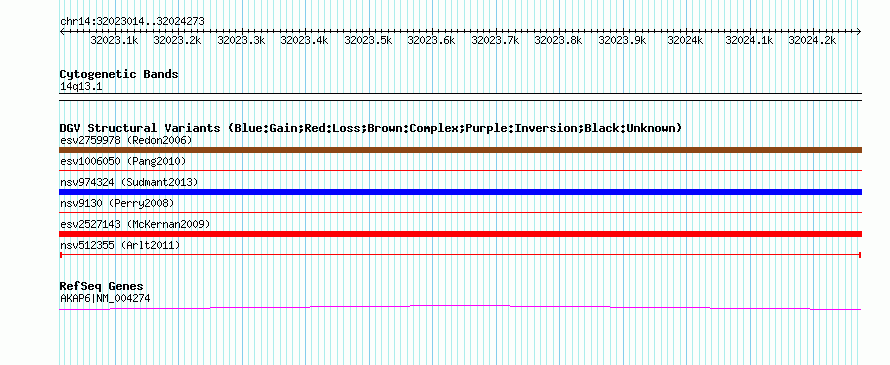The image size is (890, 365).
Task: Click the thin red line for esv1006050
Action: click(x=460, y=170)
